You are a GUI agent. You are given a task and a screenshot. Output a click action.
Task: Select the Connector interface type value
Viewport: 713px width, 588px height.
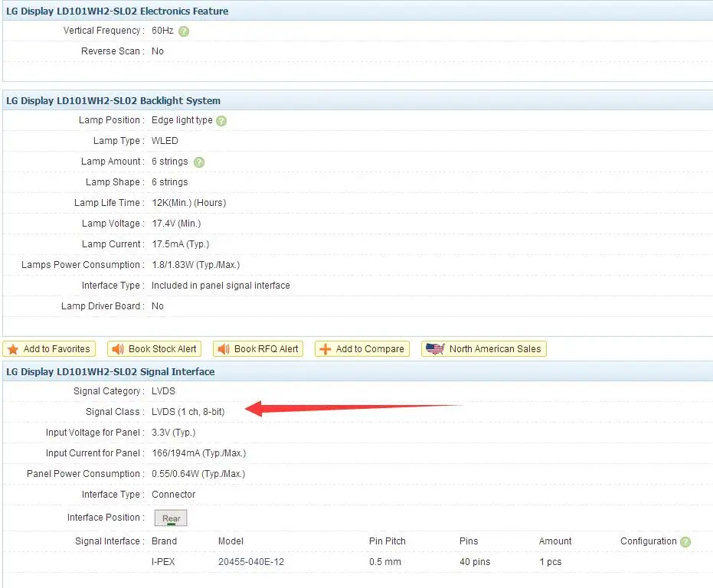pos(173,495)
